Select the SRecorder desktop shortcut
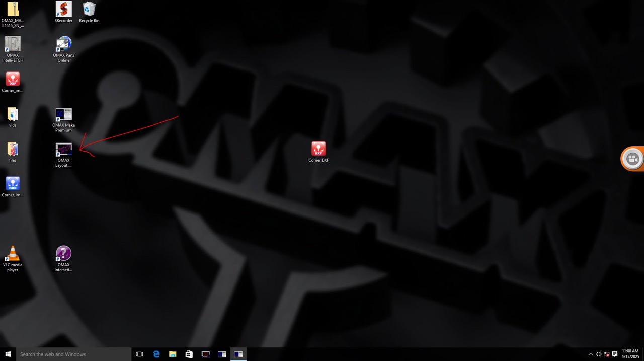 63,12
